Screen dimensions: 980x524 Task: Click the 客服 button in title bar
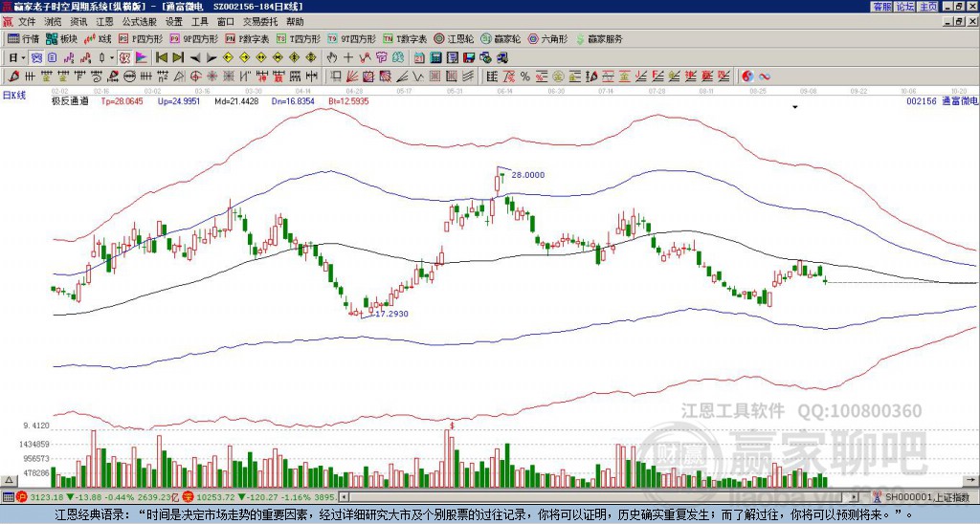pos(881,7)
